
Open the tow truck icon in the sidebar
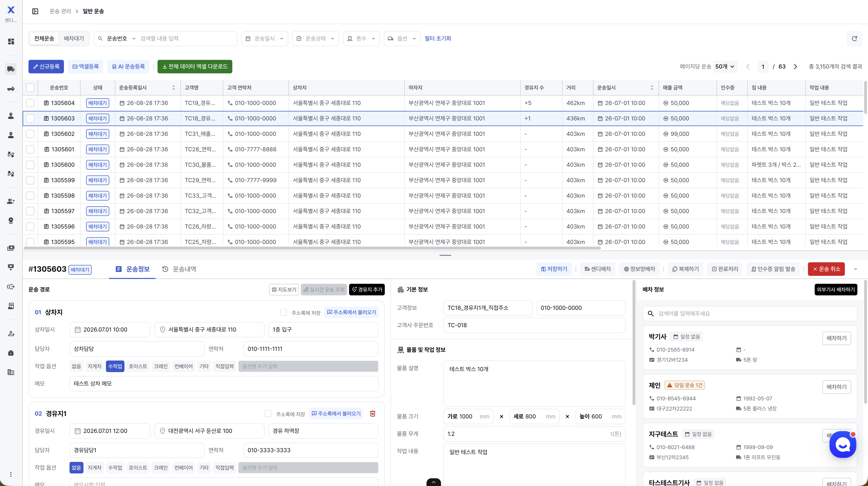pos(11,89)
